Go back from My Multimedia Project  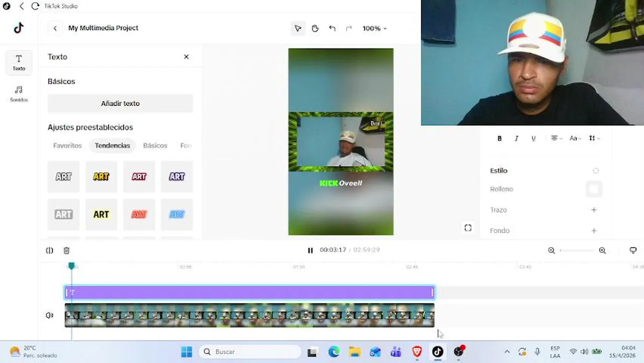(x=55, y=28)
